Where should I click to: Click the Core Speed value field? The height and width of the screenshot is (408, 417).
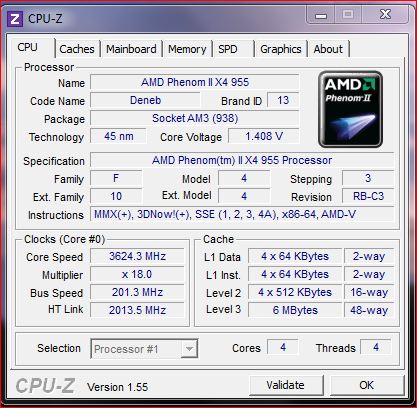coord(137,256)
